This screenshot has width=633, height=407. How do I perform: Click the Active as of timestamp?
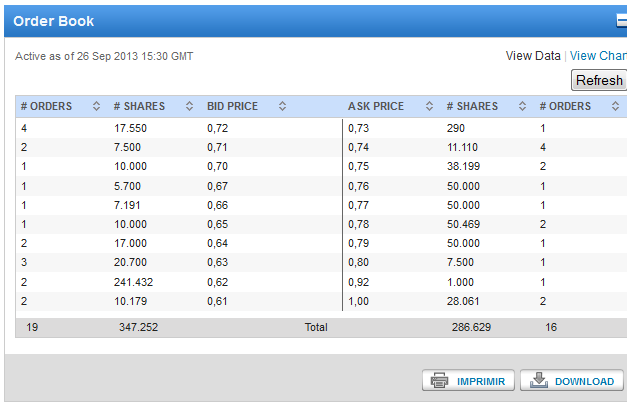click(x=104, y=56)
